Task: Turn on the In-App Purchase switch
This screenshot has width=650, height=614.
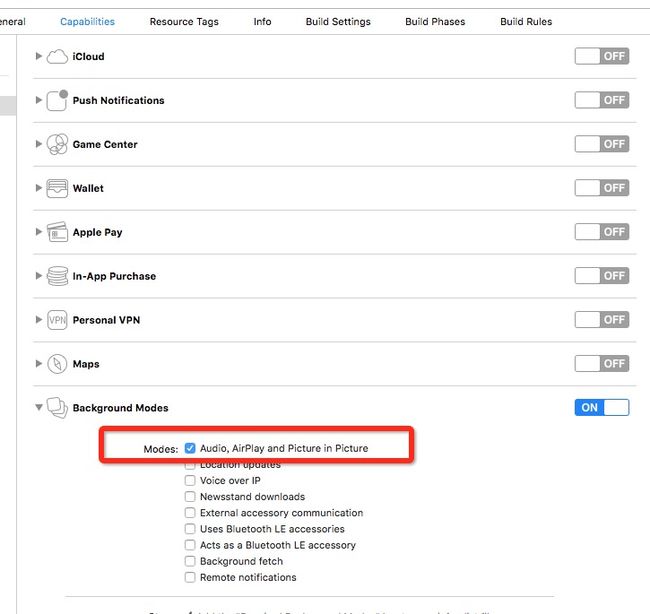Action: pyautogui.click(x=601, y=276)
